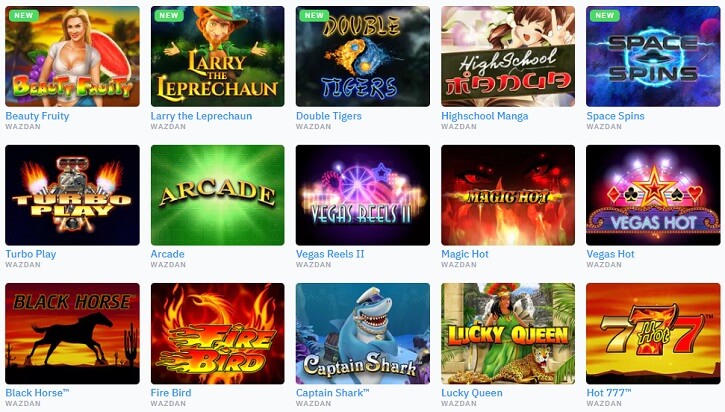Select the green Arcade game tile
Viewport: 725px width, 412px height.
pyautogui.click(x=218, y=195)
